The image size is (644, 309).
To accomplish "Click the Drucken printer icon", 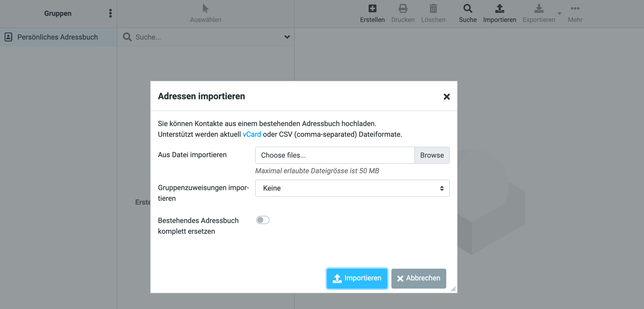I will 403,9.
